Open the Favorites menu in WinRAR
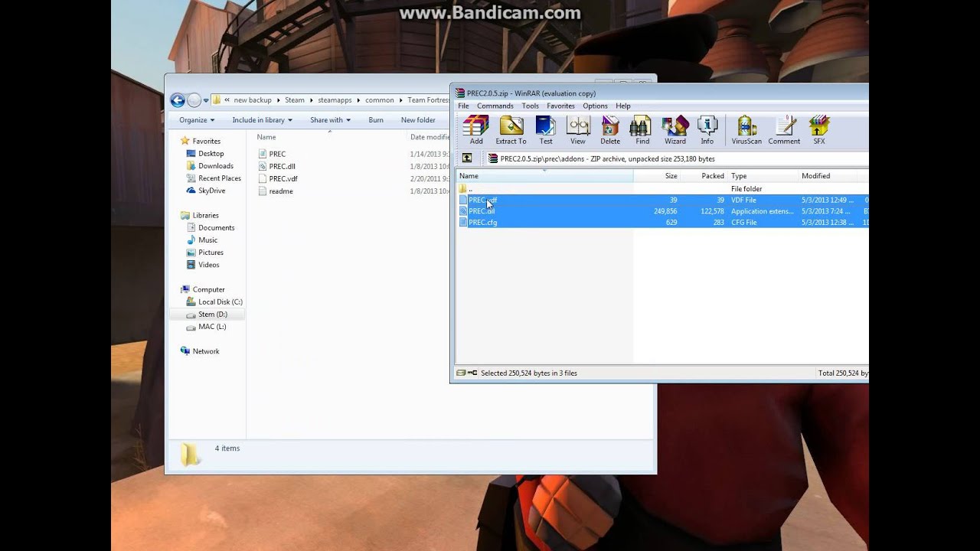 [560, 106]
